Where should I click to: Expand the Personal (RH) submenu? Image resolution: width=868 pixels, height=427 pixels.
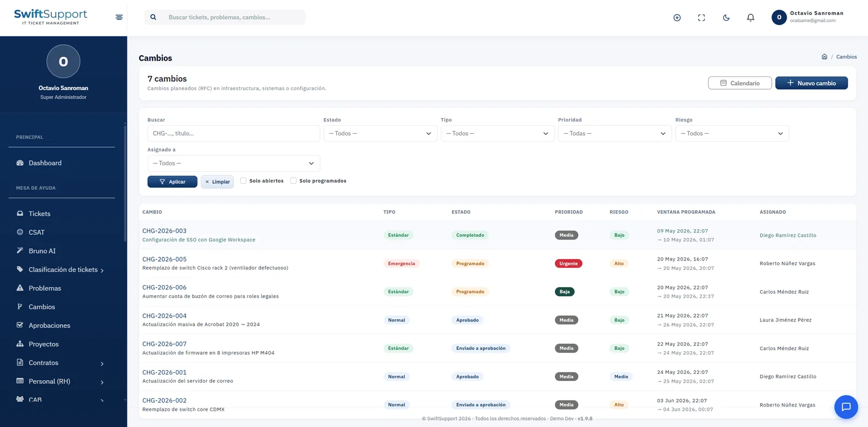point(102,382)
